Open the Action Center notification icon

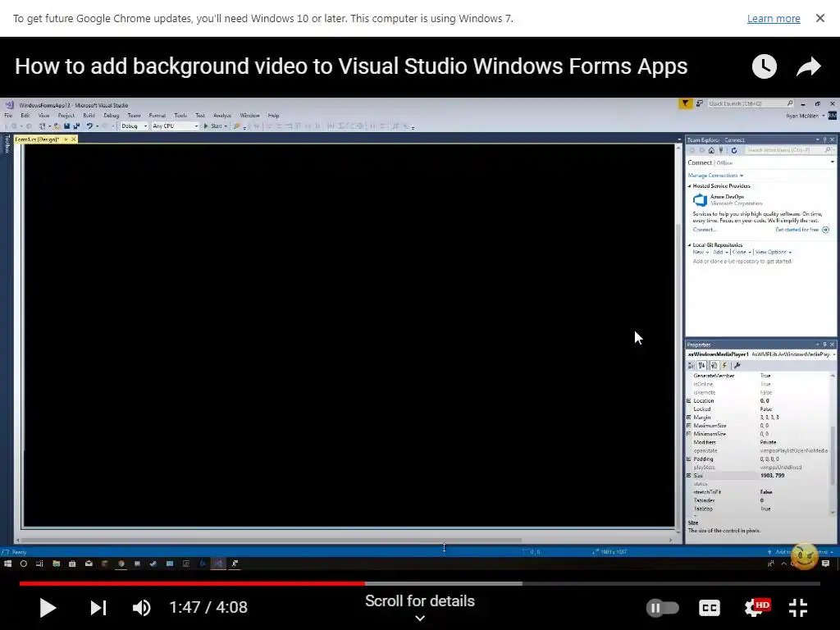tap(825, 564)
